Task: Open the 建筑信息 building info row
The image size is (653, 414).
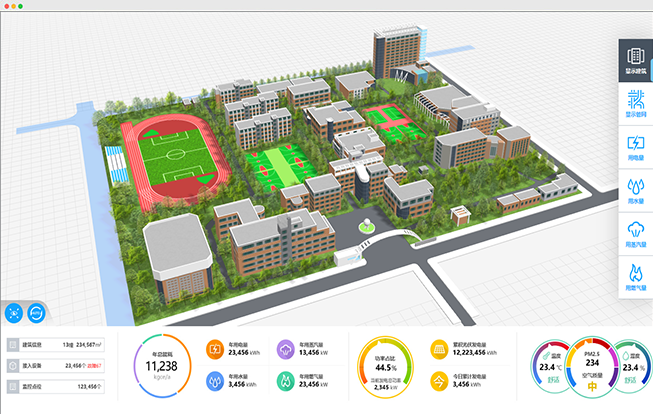Action: [x=60, y=344]
